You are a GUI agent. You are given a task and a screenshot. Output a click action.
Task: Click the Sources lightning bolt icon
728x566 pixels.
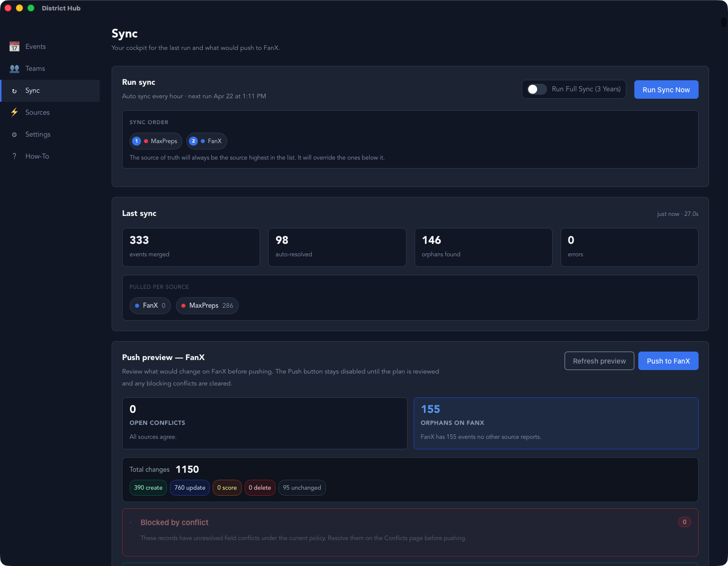click(14, 112)
